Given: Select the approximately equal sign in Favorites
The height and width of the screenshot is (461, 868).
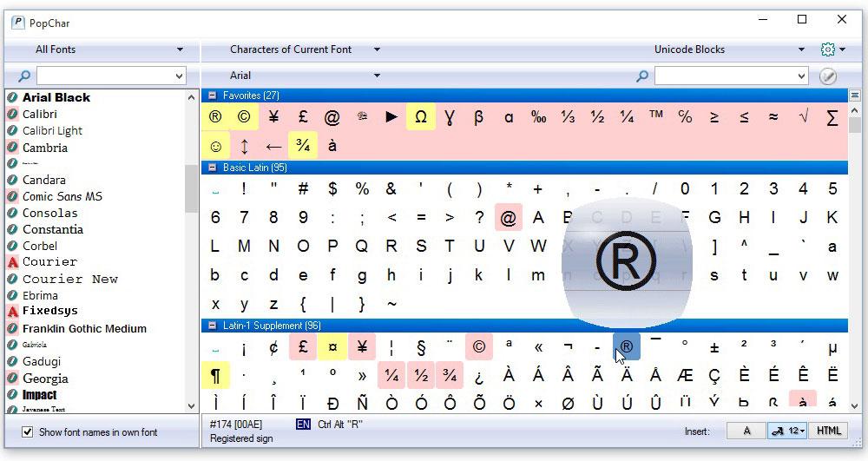Looking at the screenshot, I should (x=773, y=117).
